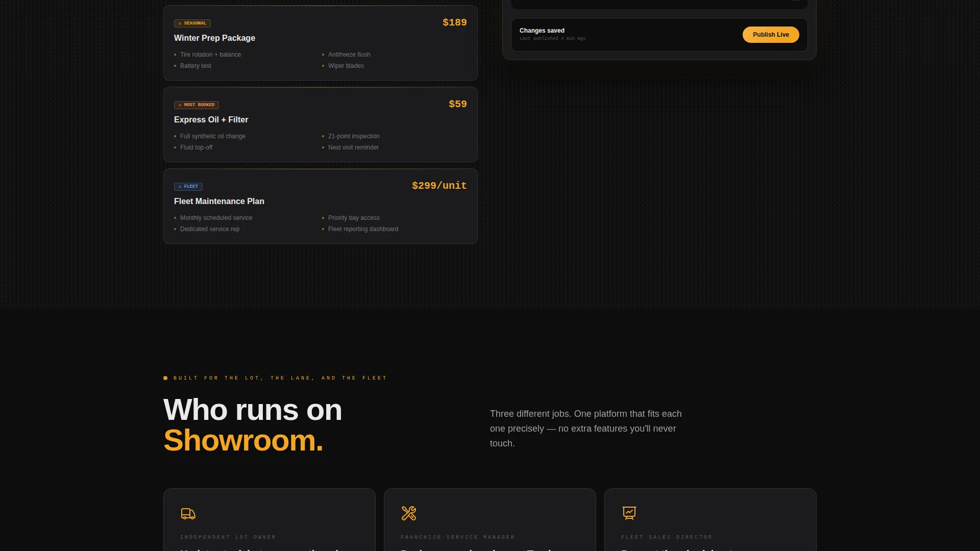Select 'Tire rotation + balance' item
The height and width of the screenshot is (551, 980).
[210, 55]
